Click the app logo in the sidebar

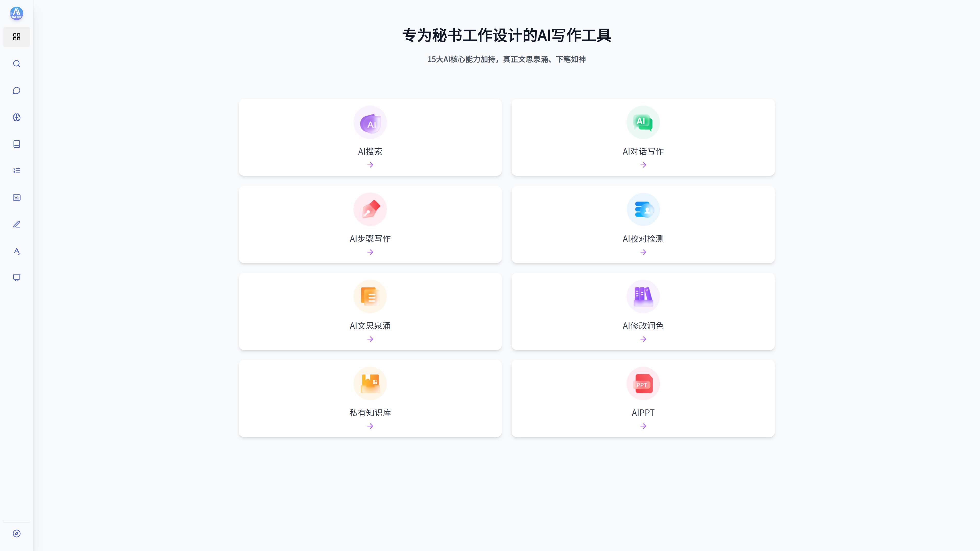[16, 13]
